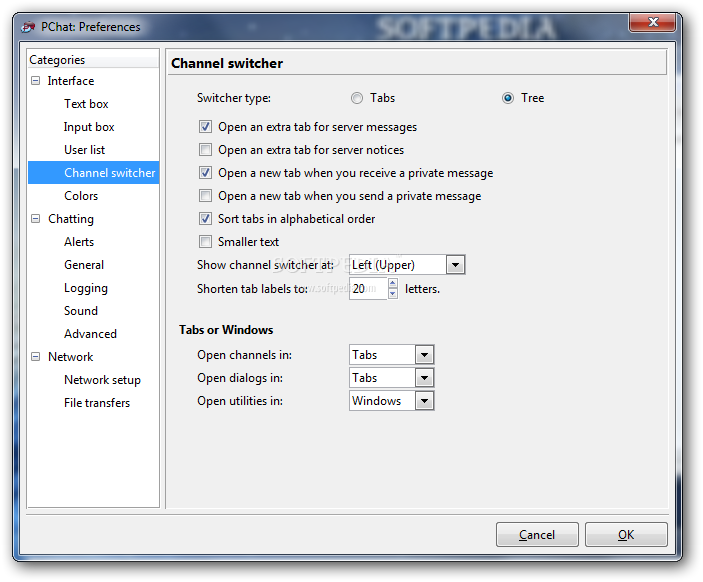Collapse the Network category tree
Viewport: 703px width, 582px height.
(x=35, y=357)
